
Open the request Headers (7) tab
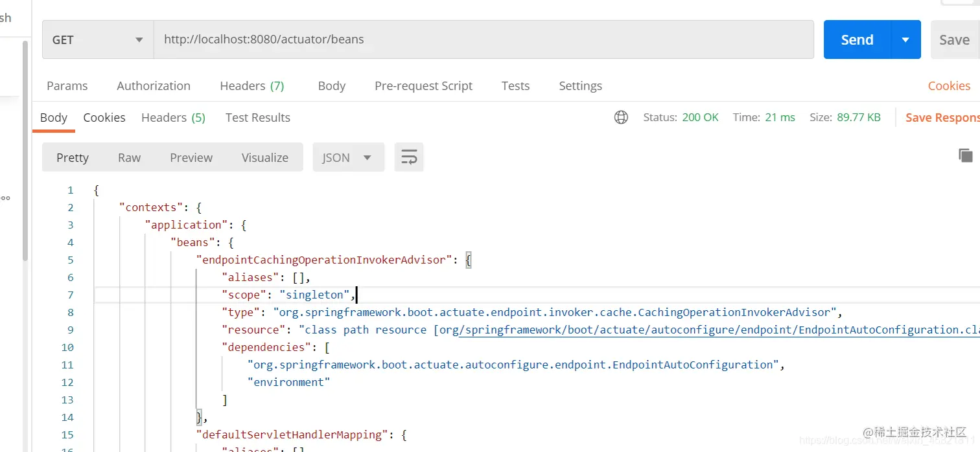pos(252,85)
